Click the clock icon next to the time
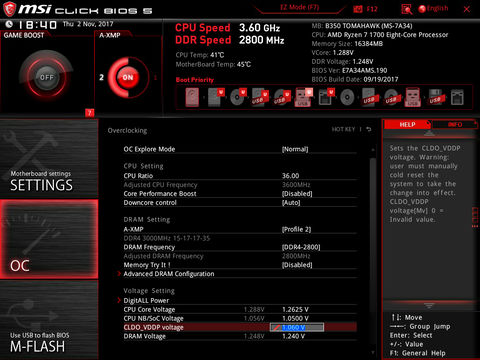This screenshot has width=480, height=360. (9, 24)
